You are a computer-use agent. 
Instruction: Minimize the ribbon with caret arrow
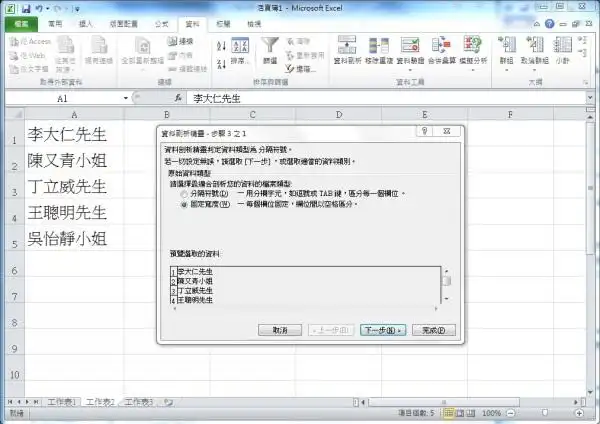(x=537, y=24)
